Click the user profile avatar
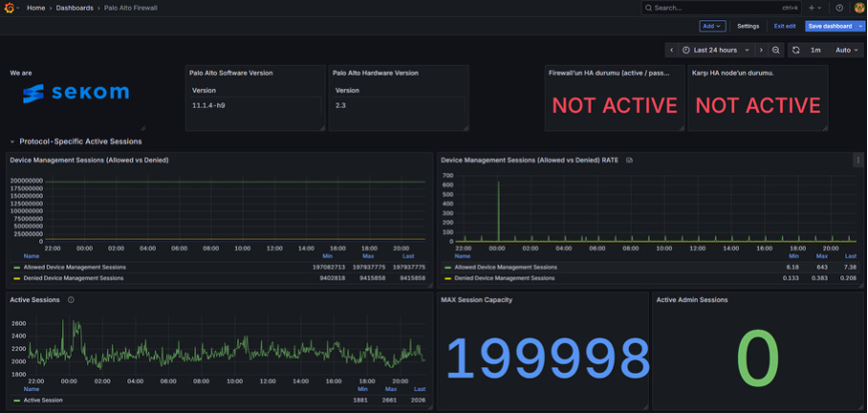 tap(858, 8)
